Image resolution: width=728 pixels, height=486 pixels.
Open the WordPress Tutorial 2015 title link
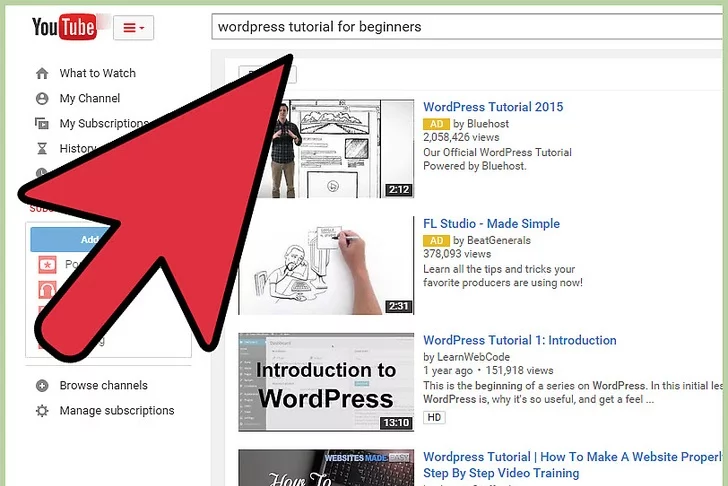point(493,107)
